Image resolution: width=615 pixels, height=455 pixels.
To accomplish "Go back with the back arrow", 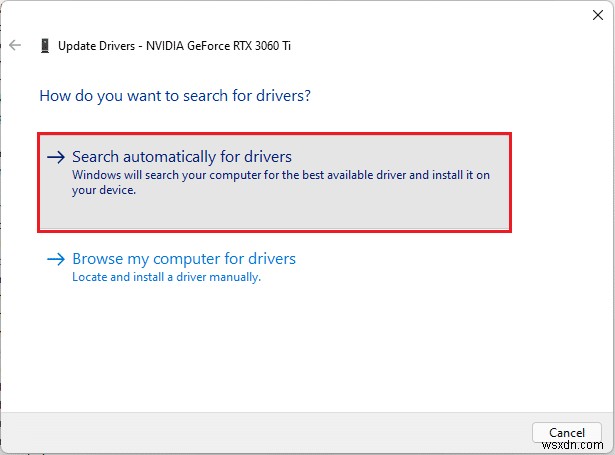I will pos(15,45).
